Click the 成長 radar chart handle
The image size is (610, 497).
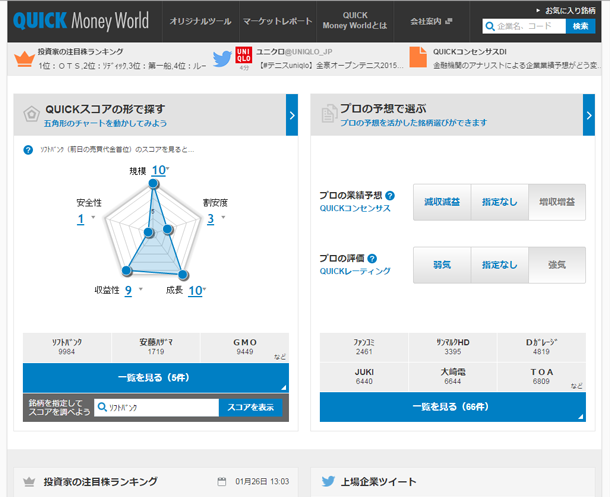pos(183,275)
